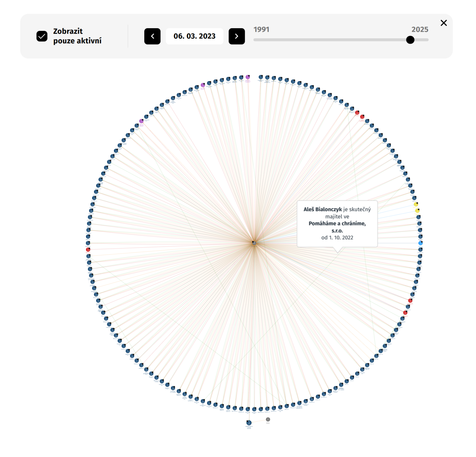Select the red company node on the left edge
476x457 pixels.
tap(88, 249)
